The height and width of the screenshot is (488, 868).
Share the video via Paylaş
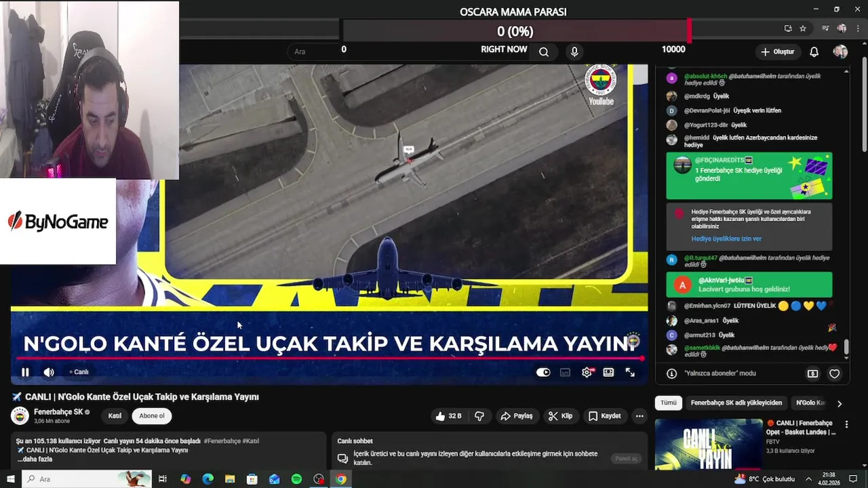(516, 416)
